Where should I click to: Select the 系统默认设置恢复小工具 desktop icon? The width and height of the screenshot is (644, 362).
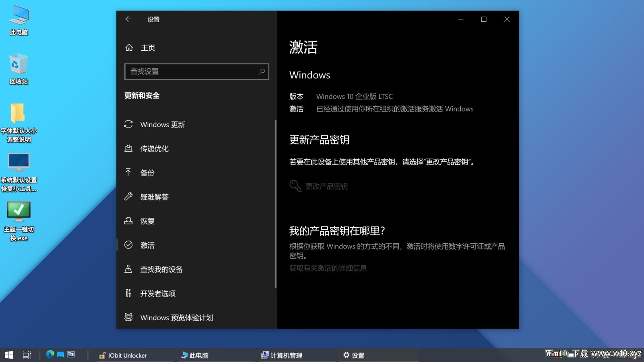pos(19,173)
